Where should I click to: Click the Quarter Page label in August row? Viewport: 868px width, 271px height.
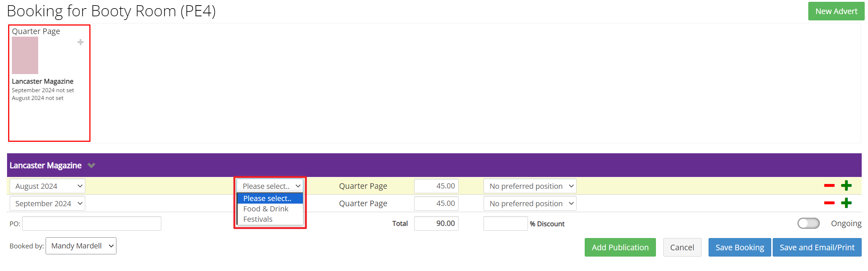tap(363, 186)
